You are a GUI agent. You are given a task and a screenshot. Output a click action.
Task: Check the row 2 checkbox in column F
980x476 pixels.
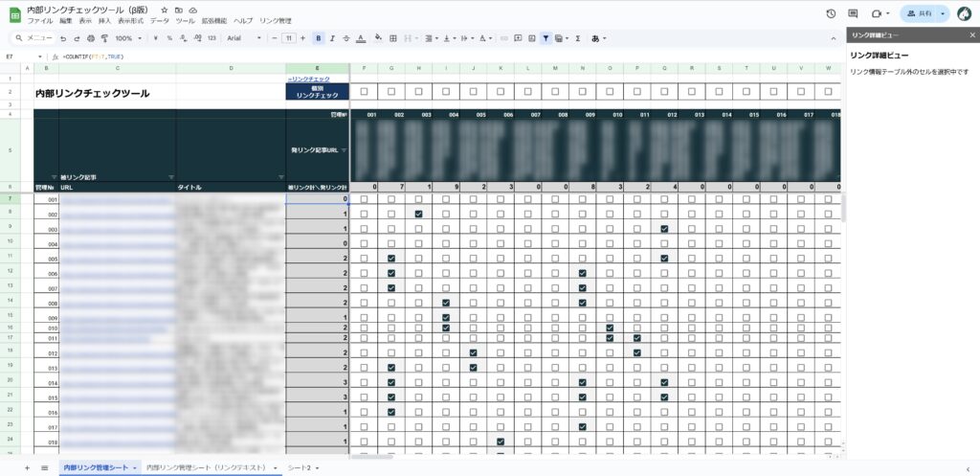coord(364,92)
